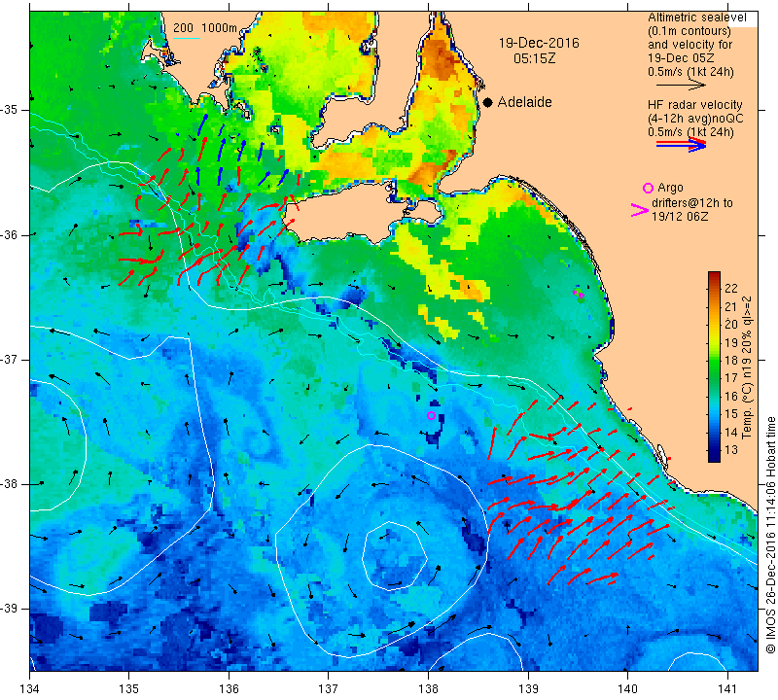Click the '19-Dec 05Z' legend text
The width and height of the screenshot is (778, 700).
(x=681, y=58)
